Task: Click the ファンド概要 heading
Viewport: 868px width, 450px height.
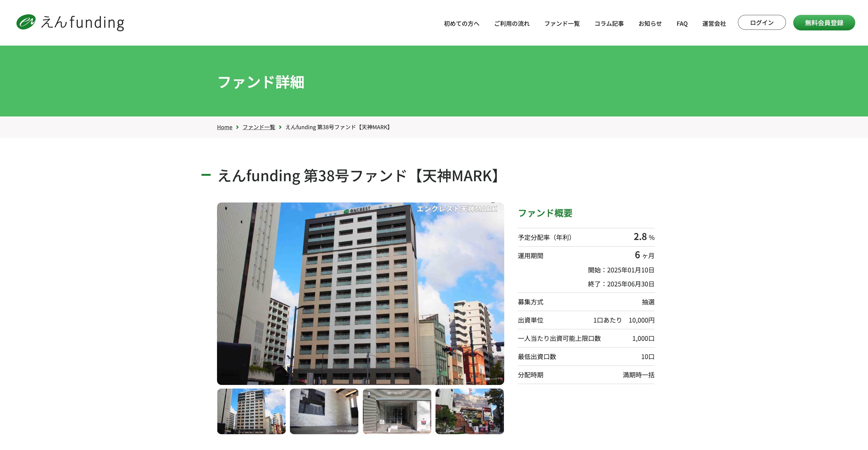Action: click(x=545, y=213)
